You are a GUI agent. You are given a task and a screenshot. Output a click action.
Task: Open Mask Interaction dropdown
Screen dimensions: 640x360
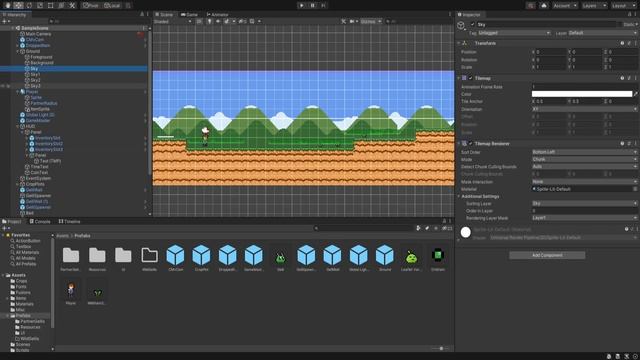coord(584,182)
